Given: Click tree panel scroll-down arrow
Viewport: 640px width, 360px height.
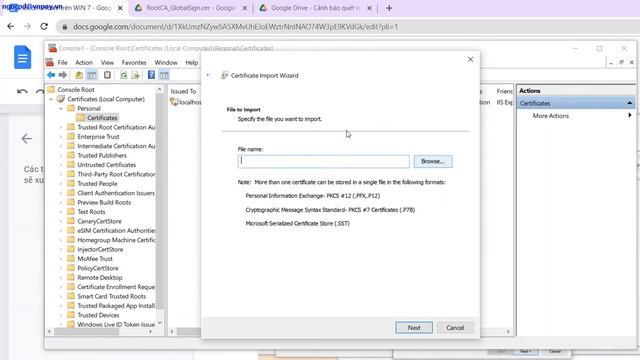Looking at the screenshot, I should pos(160,323).
